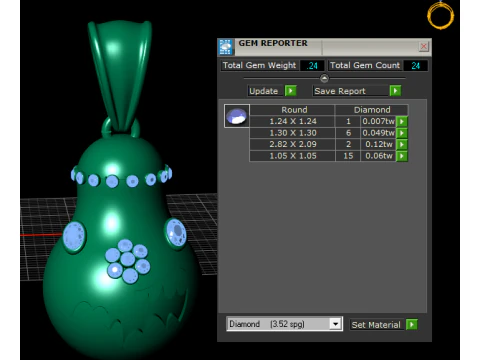
Task: Click green arrow for the 0.12tw row
Action: click(x=402, y=144)
